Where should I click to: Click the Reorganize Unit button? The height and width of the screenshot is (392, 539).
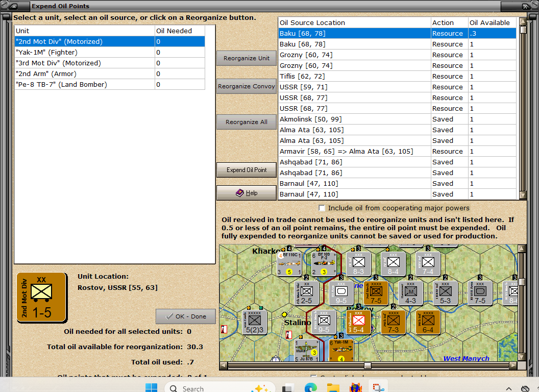[x=247, y=58]
